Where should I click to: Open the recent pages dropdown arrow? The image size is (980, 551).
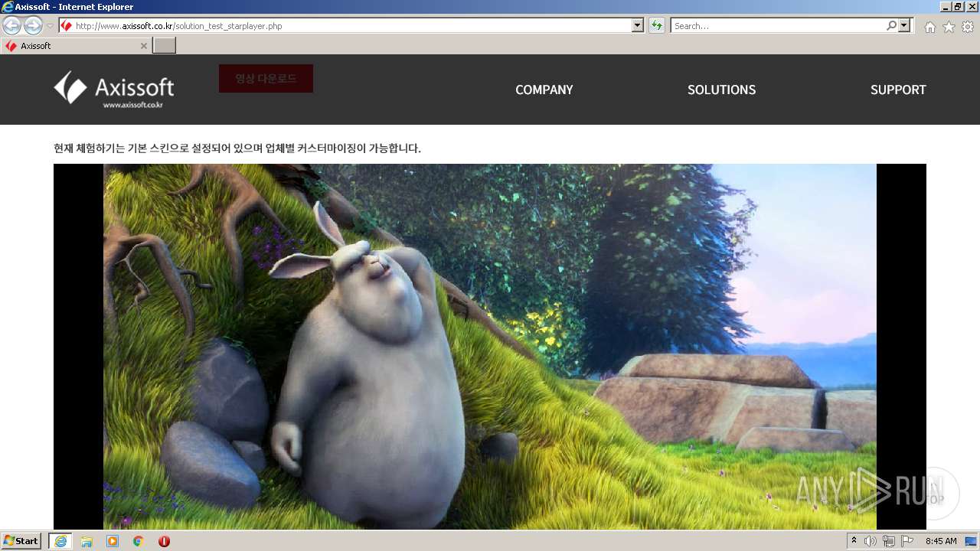tap(51, 26)
